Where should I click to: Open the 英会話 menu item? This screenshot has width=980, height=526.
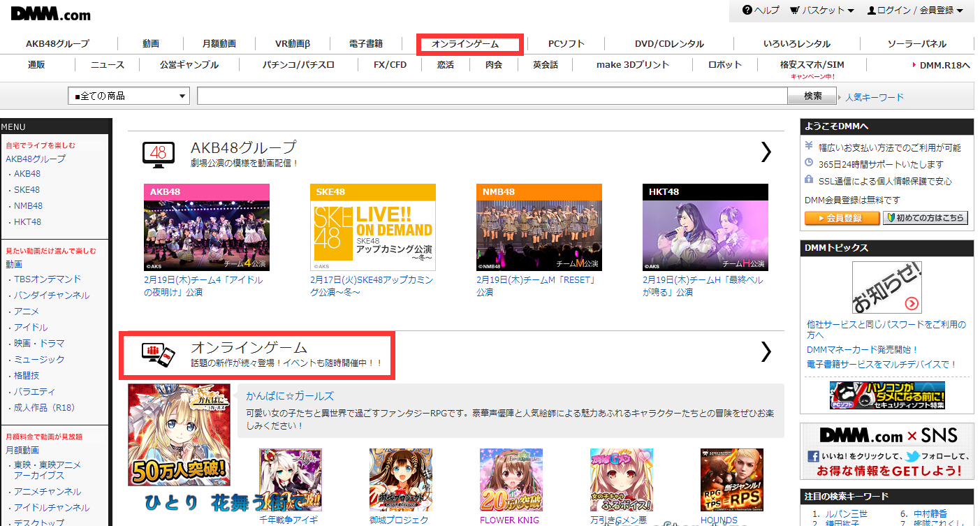pos(545,65)
